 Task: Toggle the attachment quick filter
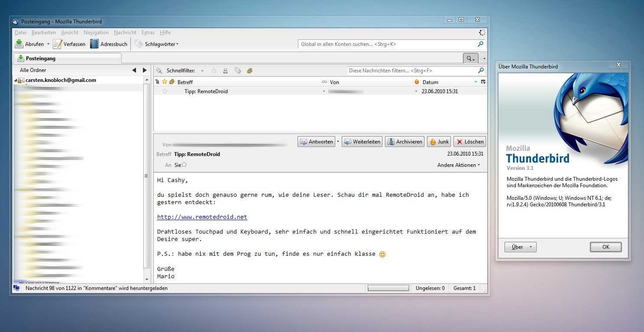[x=249, y=71]
